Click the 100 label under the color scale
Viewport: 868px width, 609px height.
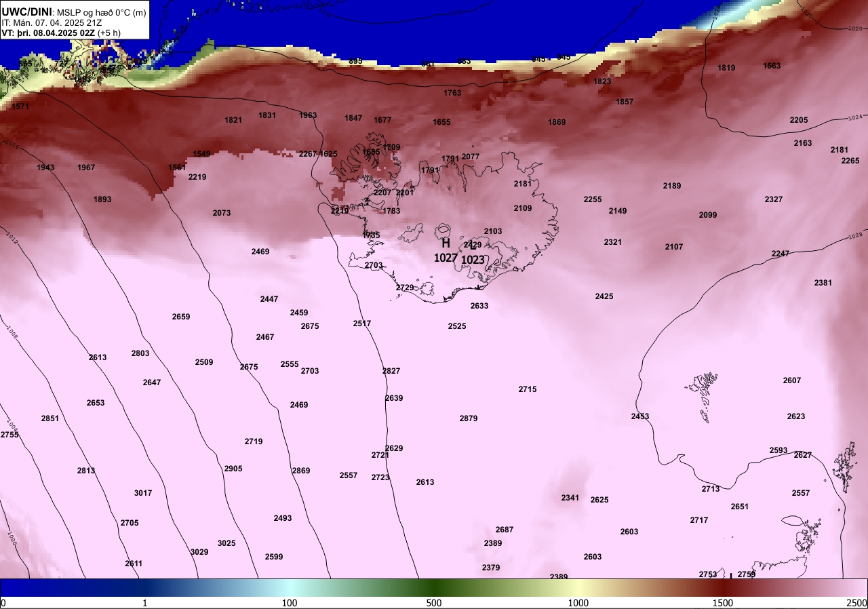(290, 603)
